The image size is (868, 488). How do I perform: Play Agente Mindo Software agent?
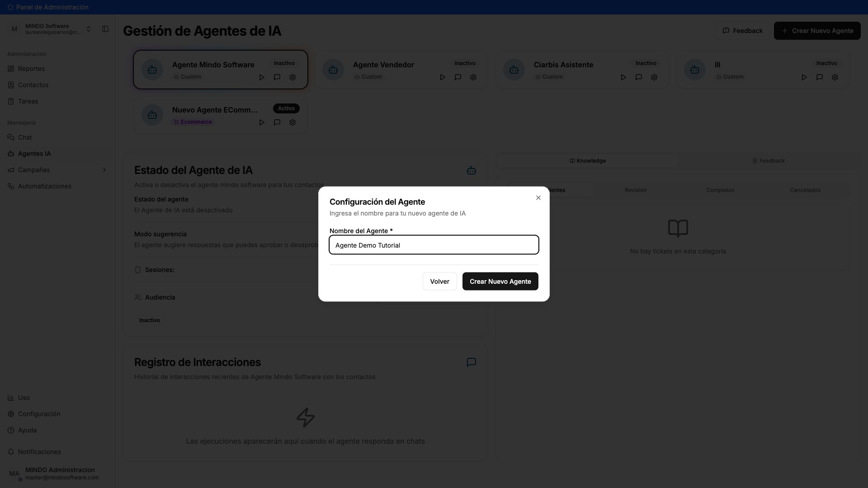(x=262, y=77)
